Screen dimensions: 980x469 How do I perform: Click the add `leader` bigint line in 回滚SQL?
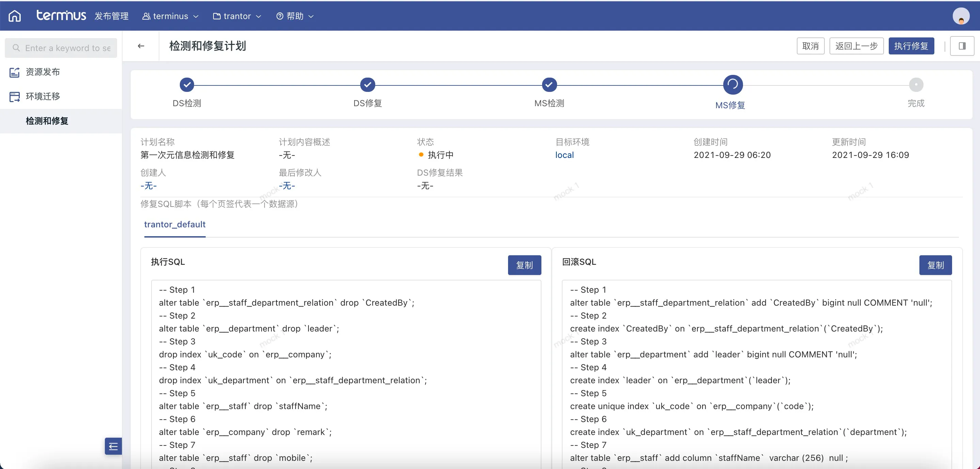714,355
